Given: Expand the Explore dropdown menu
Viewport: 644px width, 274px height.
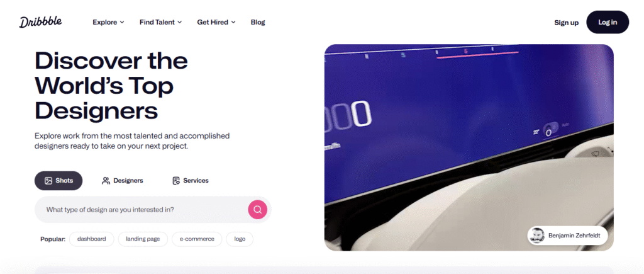Looking at the screenshot, I should pos(108,22).
